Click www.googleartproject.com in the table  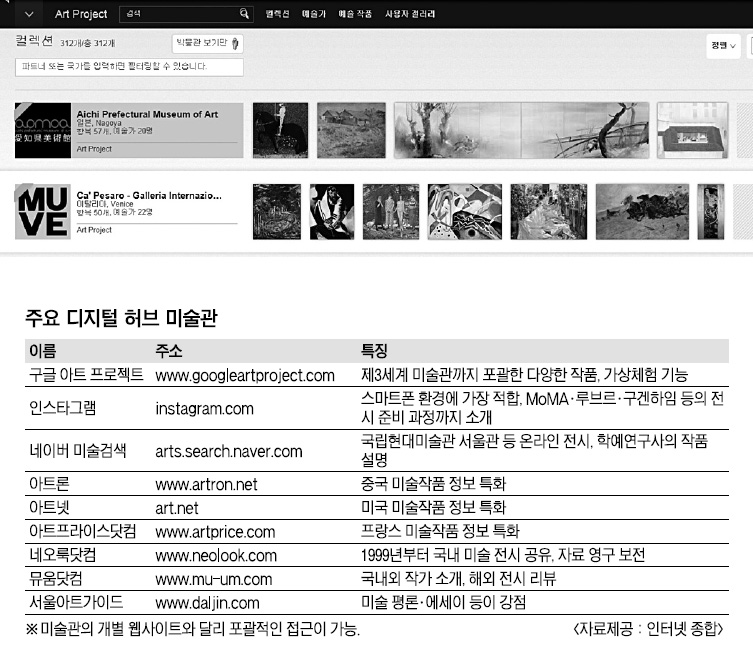[245, 376]
